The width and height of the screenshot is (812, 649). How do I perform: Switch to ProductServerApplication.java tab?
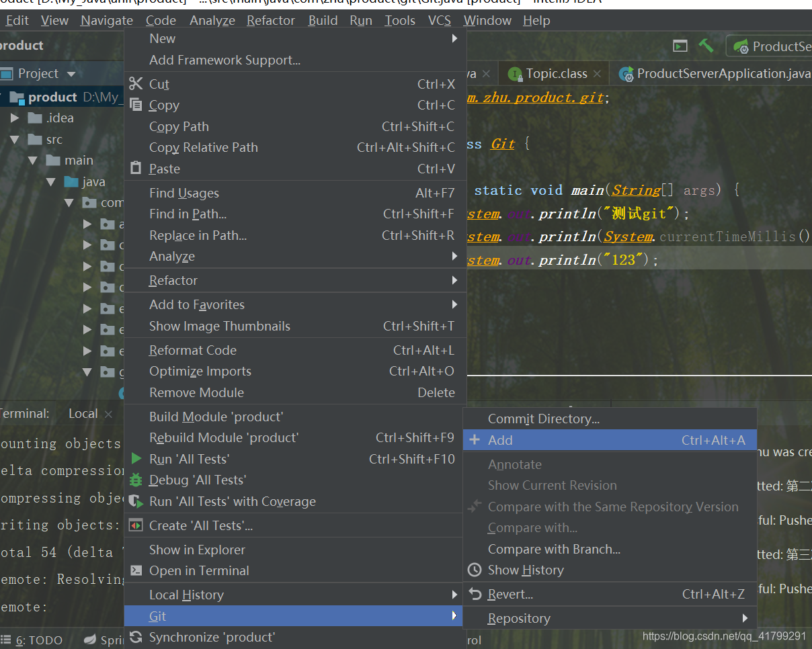pos(714,74)
